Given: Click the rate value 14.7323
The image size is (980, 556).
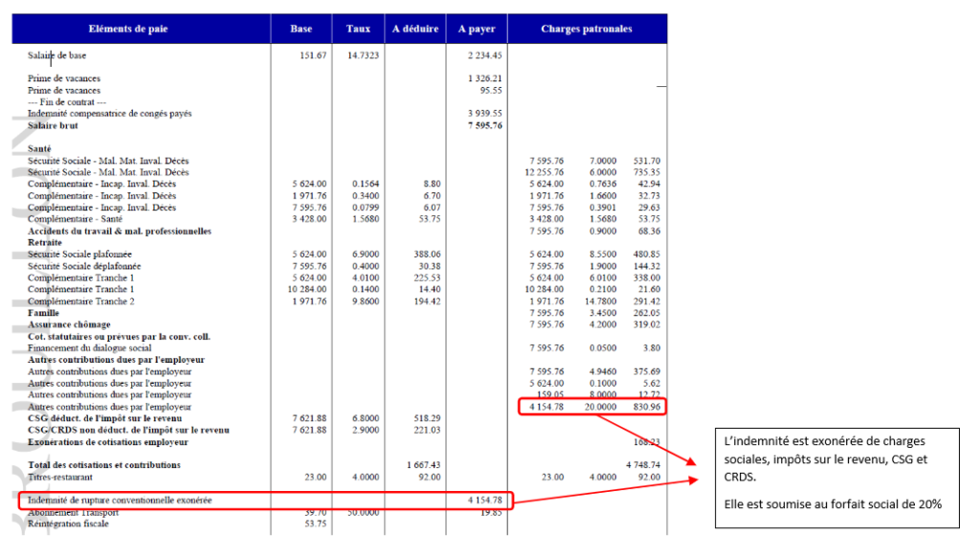Looking at the screenshot, I should (363, 56).
